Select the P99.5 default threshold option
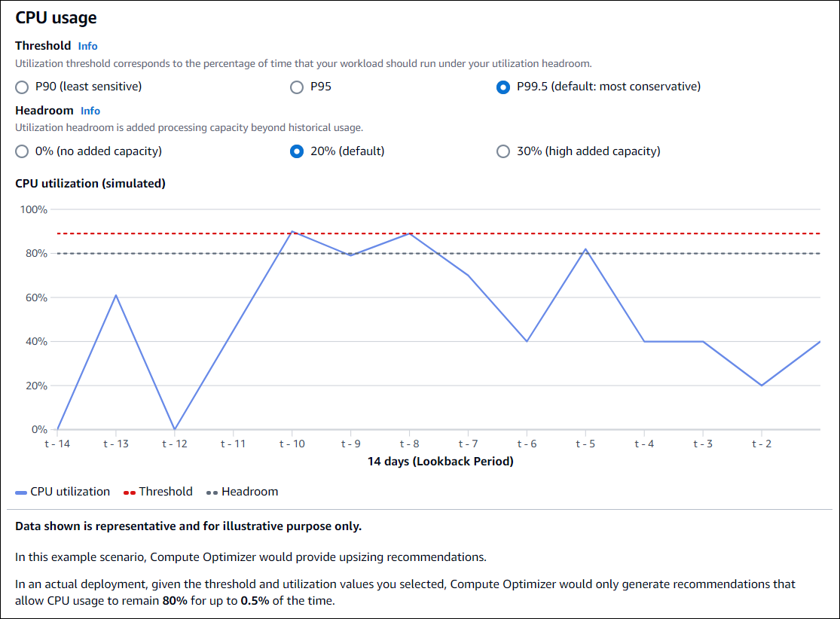Screen dimensions: 840x619 pos(502,87)
